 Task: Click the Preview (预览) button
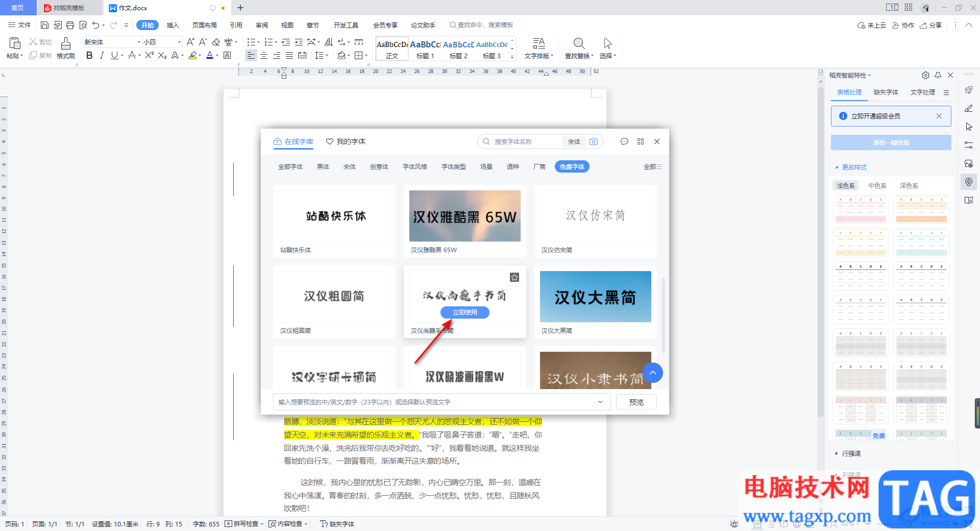pyautogui.click(x=636, y=402)
